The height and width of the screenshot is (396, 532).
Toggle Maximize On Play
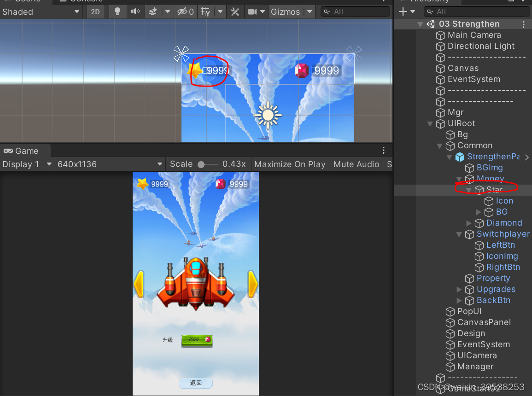290,164
